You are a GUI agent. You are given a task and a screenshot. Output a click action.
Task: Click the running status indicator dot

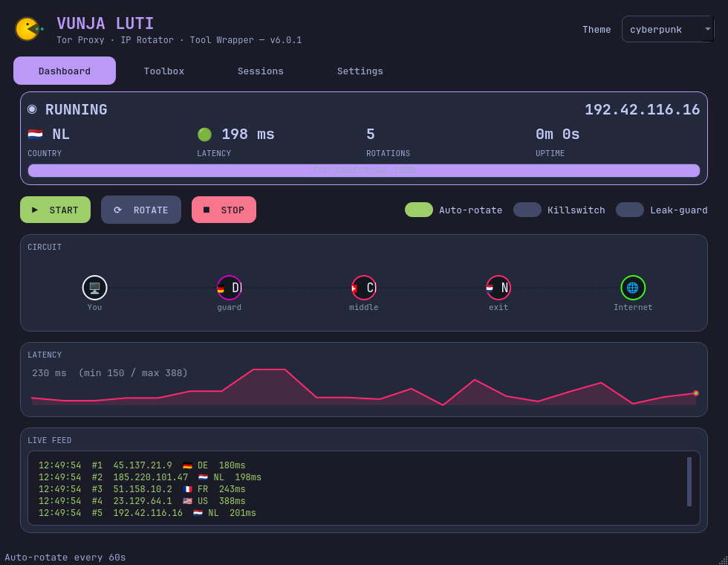coord(32,110)
